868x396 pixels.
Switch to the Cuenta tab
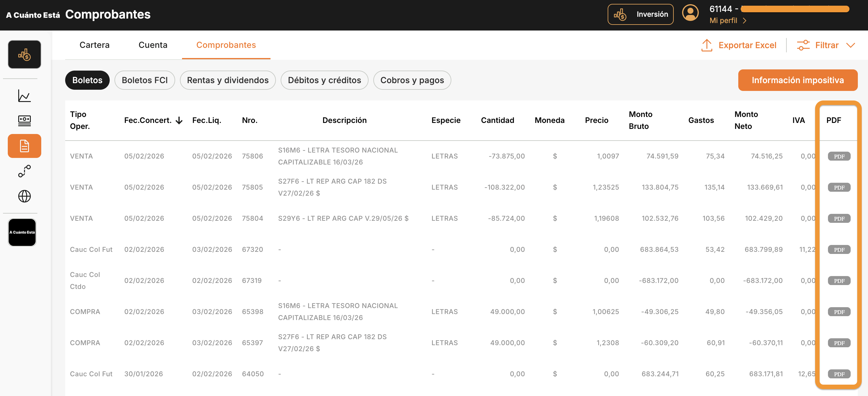[x=153, y=45]
